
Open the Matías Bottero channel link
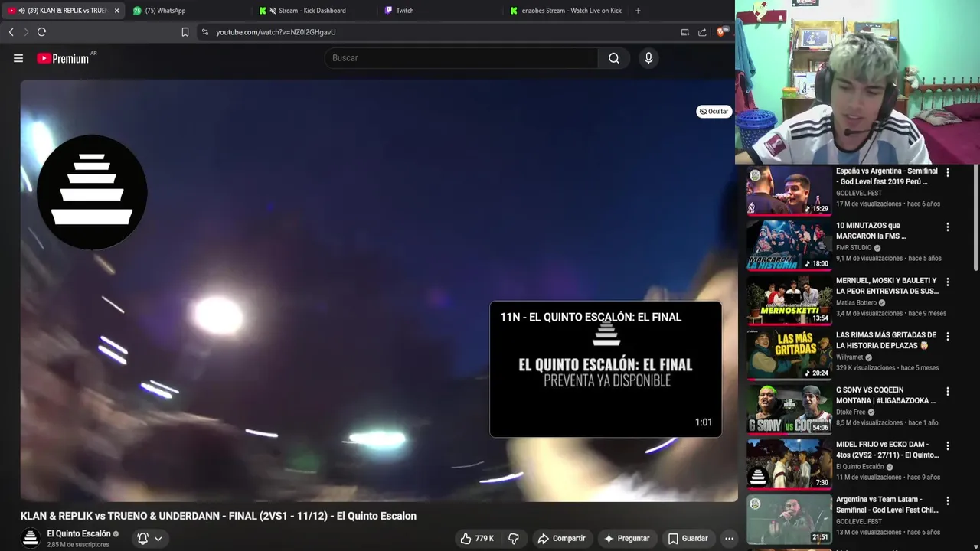857,302
